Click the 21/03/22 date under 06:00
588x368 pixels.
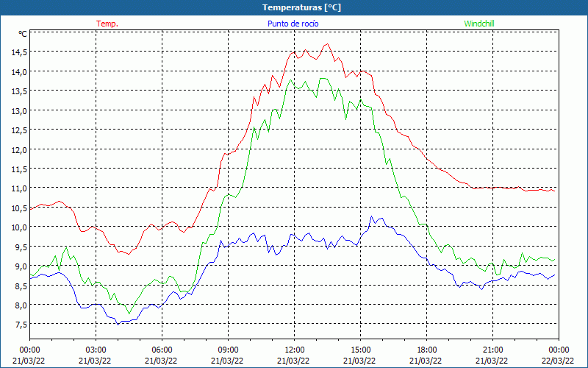coord(161,361)
